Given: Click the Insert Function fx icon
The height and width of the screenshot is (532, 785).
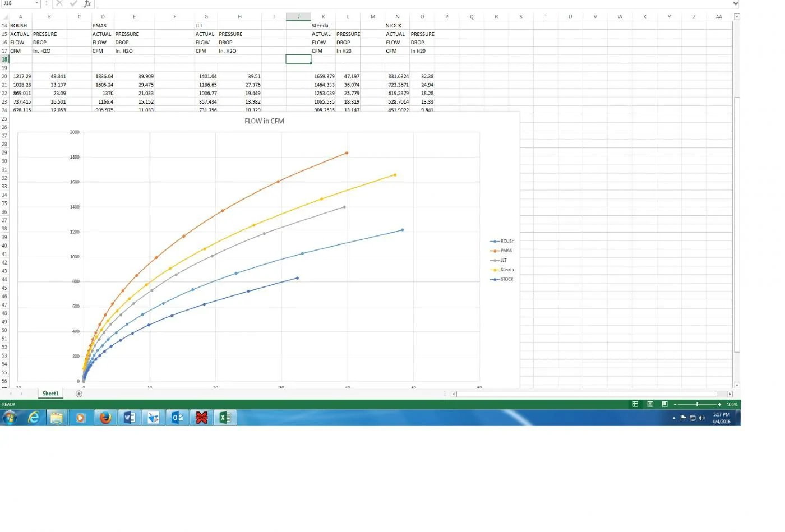Looking at the screenshot, I should [x=87, y=3].
